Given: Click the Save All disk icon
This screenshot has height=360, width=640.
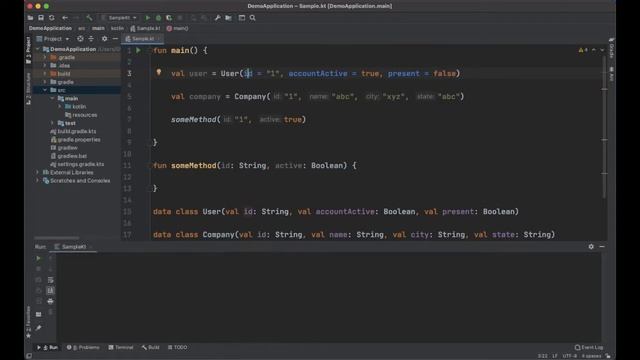Looking at the screenshot, I should tap(41, 18).
